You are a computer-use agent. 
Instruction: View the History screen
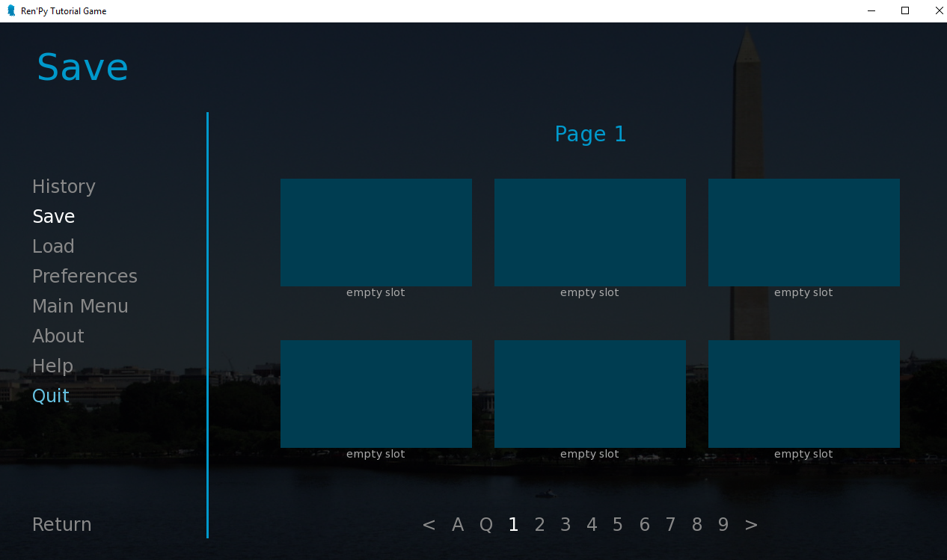click(x=64, y=186)
